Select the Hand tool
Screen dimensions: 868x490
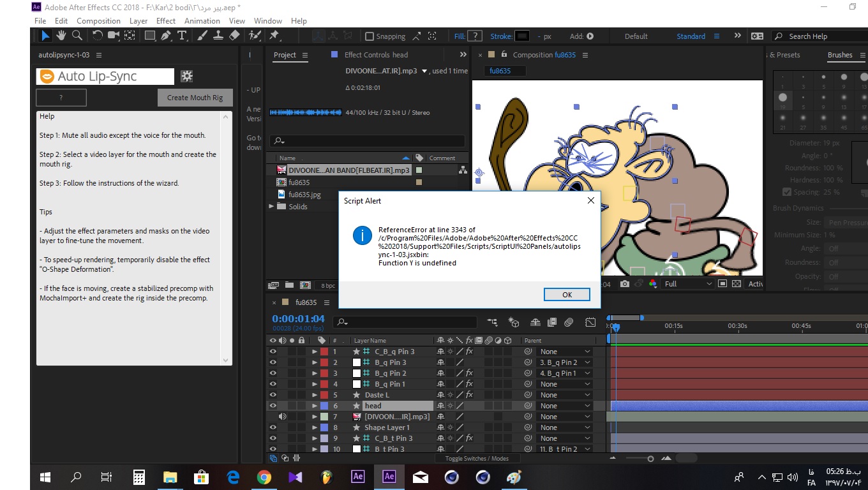click(x=61, y=36)
